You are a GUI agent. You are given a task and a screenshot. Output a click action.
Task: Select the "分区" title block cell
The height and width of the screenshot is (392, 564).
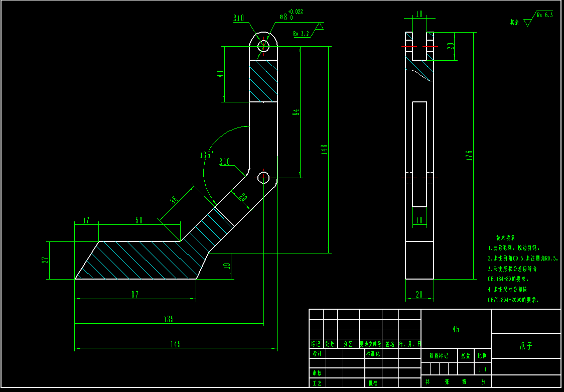coord(348,344)
